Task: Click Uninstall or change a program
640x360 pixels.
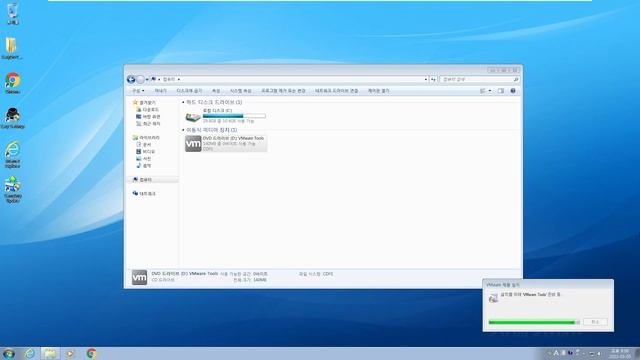Action: (283, 91)
